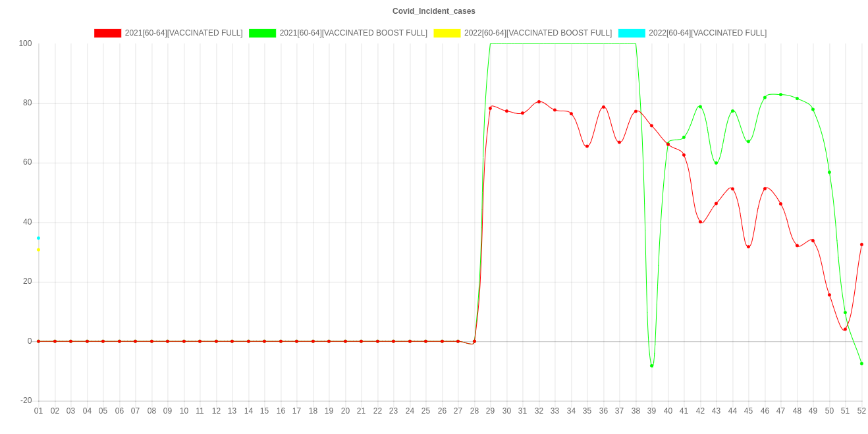868x434 pixels.
Task: Select the green data point at week 50
Action: point(829,172)
